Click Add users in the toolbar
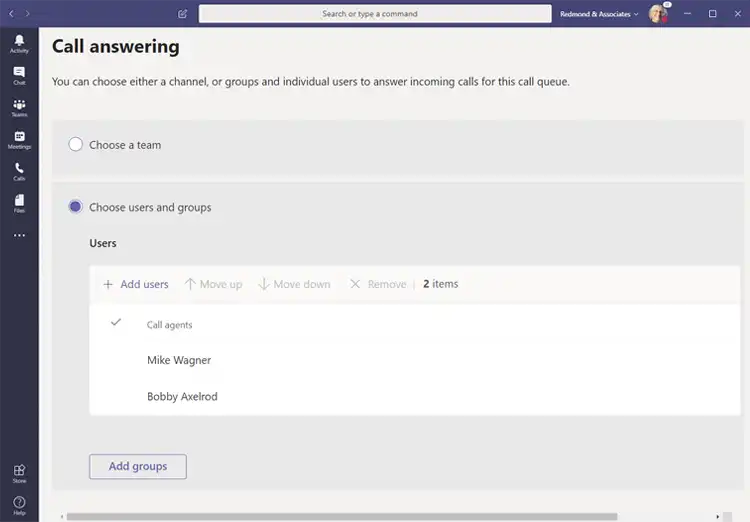The image size is (750, 522). 136,284
